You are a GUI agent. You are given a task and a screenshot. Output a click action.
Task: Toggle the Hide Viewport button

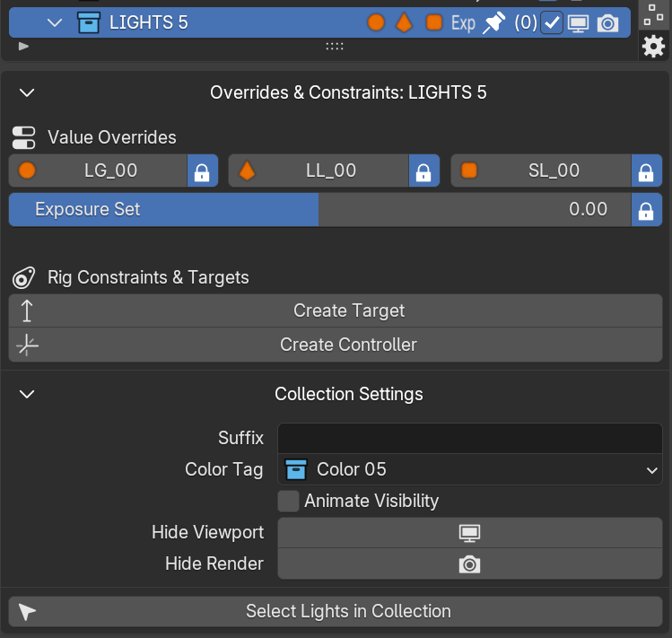coord(470,533)
